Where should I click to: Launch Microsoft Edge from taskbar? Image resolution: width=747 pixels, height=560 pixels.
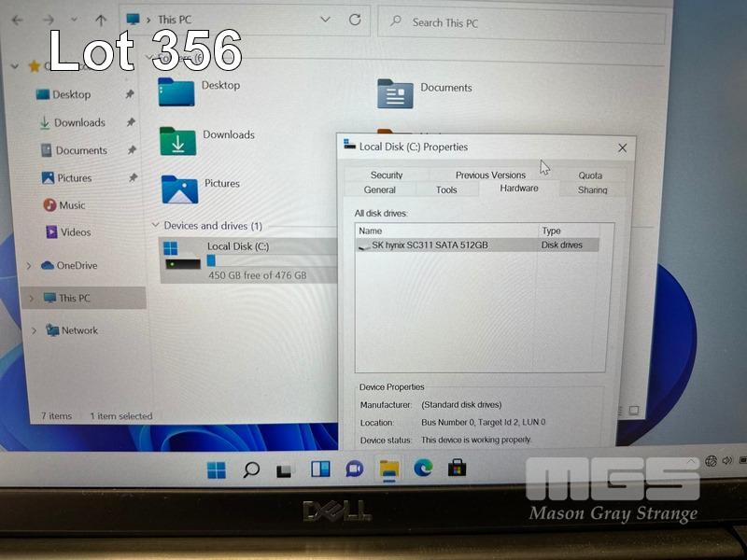click(423, 469)
